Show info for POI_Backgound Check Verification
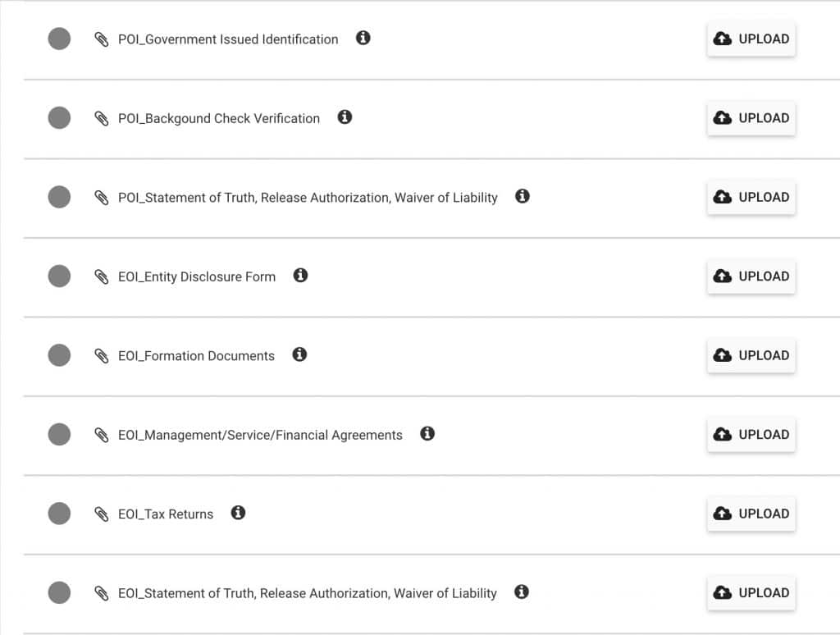Viewport: 840px width, 635px height. [345, 116]
